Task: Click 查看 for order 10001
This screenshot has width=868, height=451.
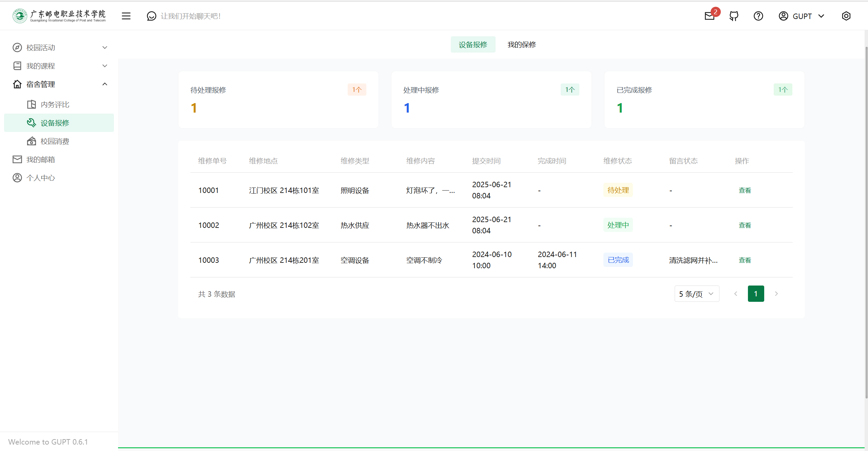Action: pos(745,190)
